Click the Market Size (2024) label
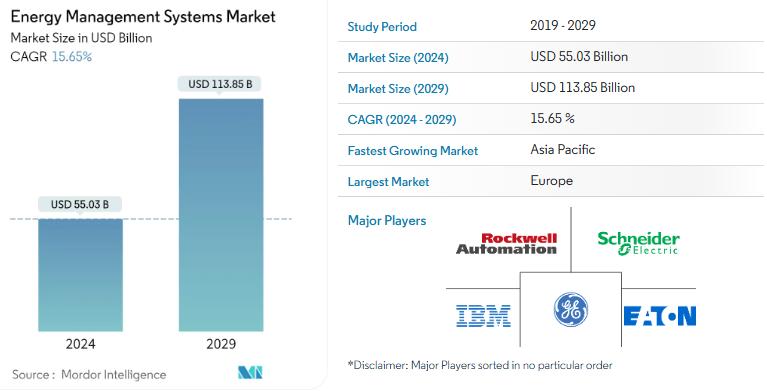 pyautogui.click(x=398, y=58)
